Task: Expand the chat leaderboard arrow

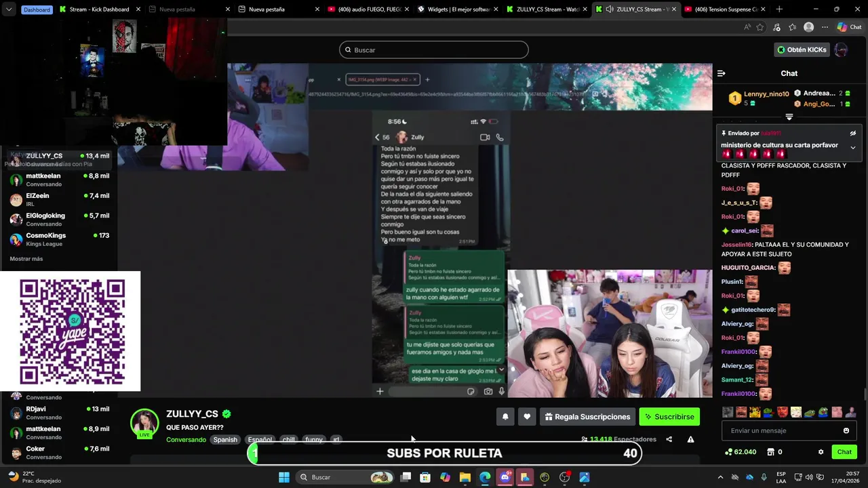Action: click(x=789, y=117)
